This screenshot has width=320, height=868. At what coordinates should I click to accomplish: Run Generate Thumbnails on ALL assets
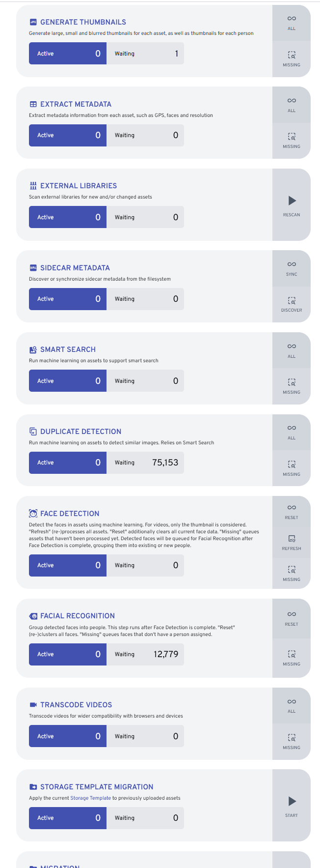(292, 23)
